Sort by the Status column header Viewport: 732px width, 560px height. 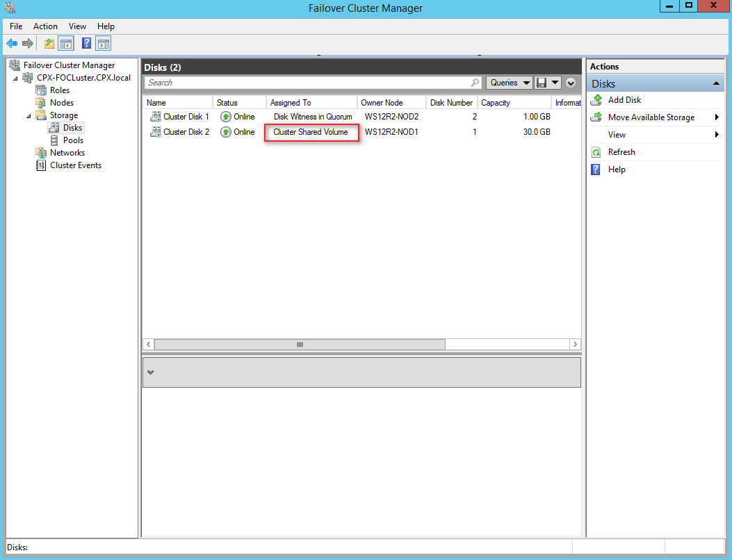(x=239, y=103)
